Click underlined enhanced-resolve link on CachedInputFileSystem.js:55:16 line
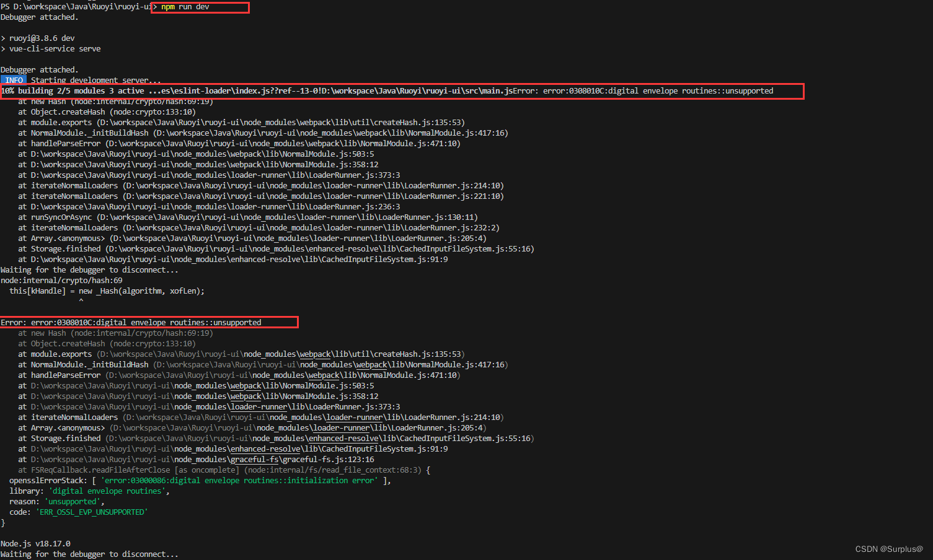Screen dimensions: 933x560 point(343,439)
